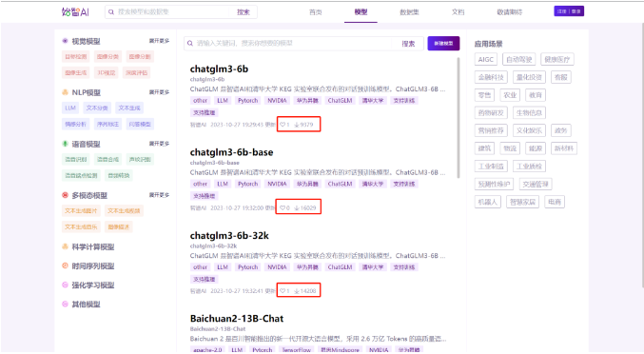Click 搜索 button beside model keyword field
644x354 pixels.
(x=408, y=43)
